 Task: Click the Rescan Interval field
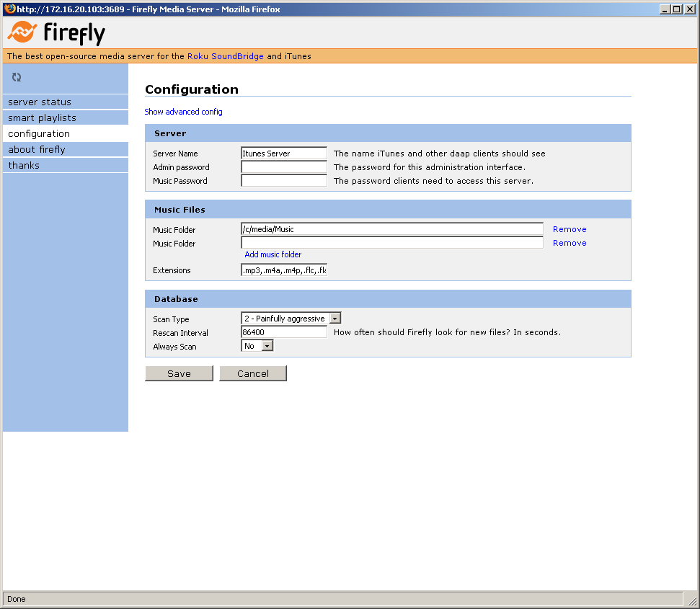point(284,332)
